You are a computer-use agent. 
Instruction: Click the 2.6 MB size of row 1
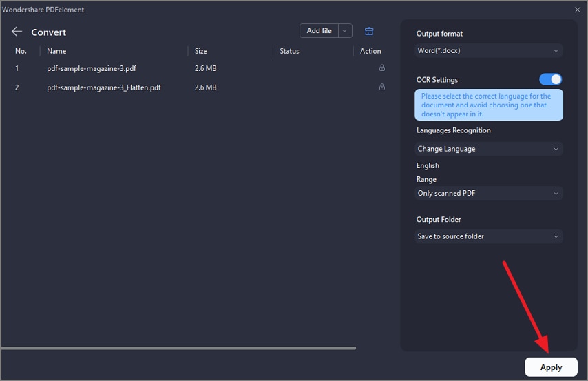point(205,68)
